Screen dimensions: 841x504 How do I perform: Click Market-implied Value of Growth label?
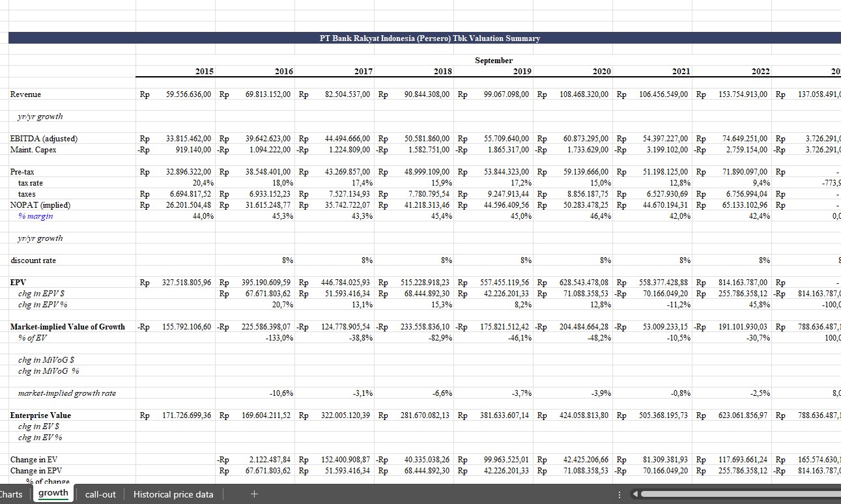(x=67, y=327)
